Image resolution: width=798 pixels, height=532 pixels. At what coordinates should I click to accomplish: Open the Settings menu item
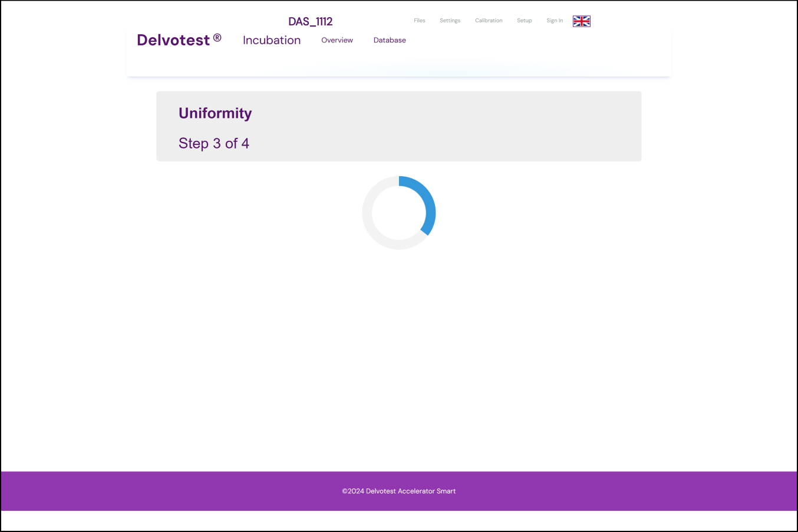point(450,21)
